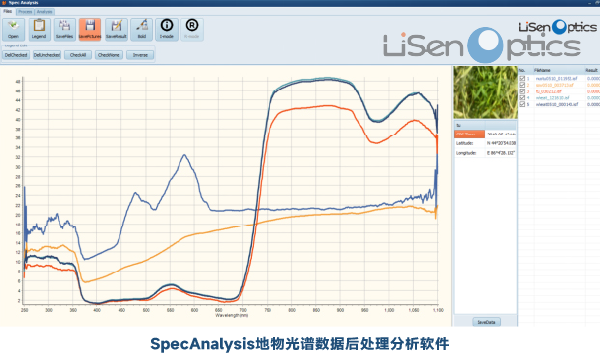This screenshot has height=363, width=600.
Task: Click the SpecAnalysis app icon in the title bar
Action: [x=4, y=3]
